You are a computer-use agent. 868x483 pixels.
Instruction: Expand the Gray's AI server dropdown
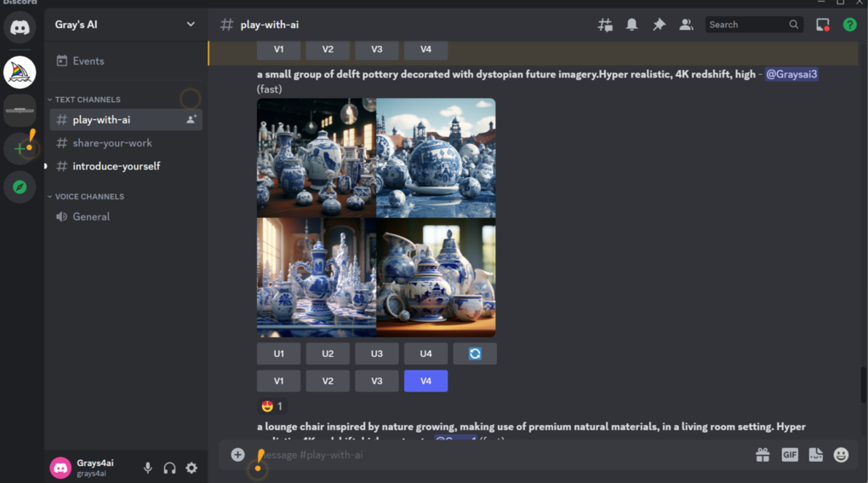point(191,25)
